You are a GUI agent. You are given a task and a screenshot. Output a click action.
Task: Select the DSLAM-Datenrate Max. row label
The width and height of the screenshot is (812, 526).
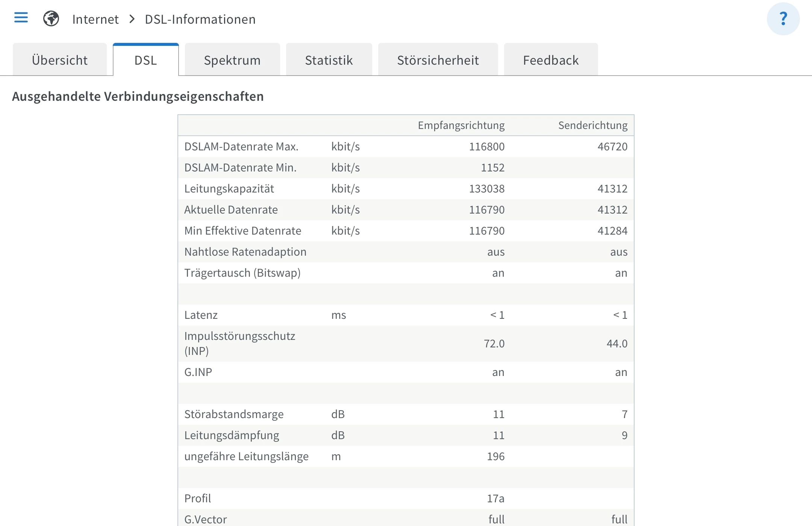tap(241, 147)
